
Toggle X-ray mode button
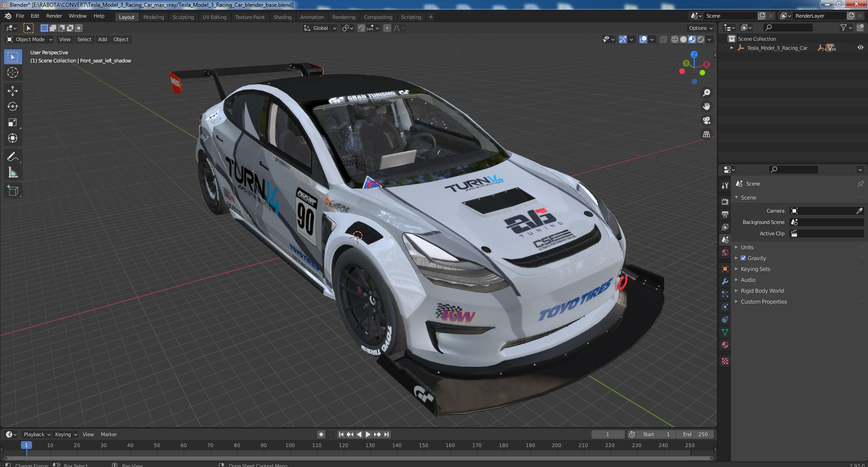(664, 39)
